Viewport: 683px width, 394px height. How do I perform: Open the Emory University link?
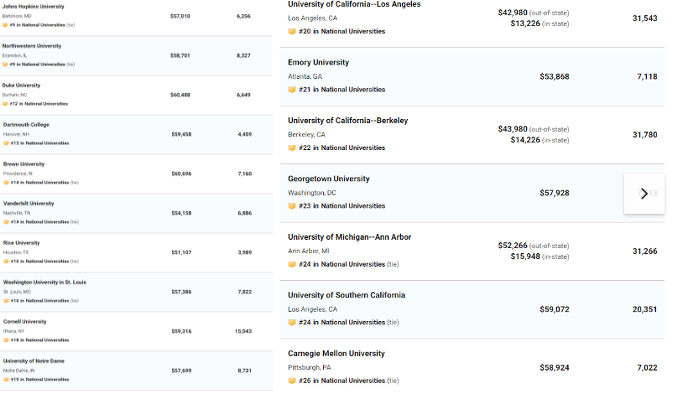click(x=318, y=63)
